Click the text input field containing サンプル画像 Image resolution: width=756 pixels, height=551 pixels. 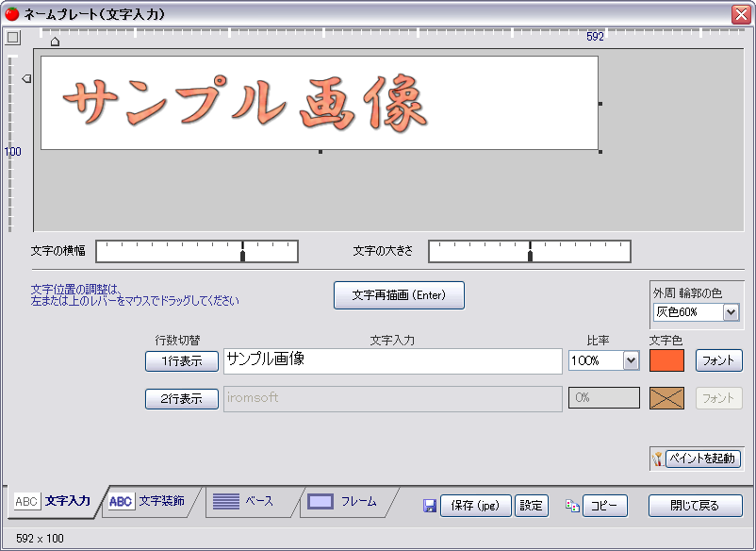(392, 361)
